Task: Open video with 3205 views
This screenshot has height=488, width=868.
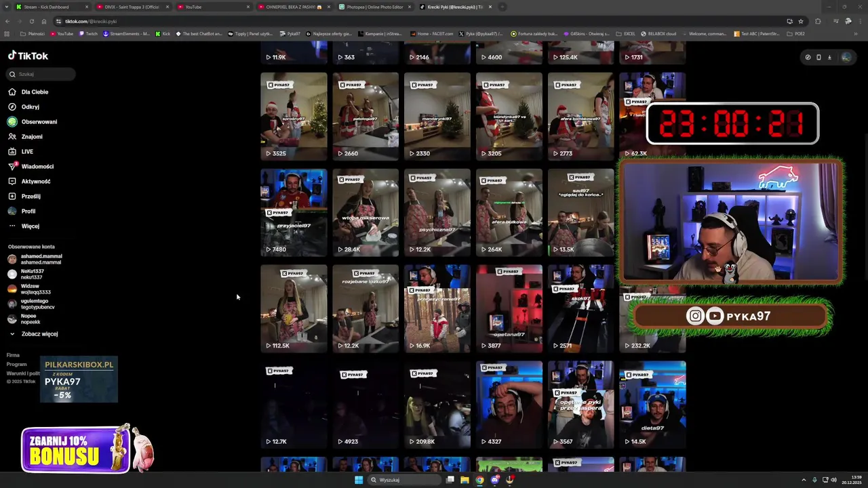Action: [509, 116]
